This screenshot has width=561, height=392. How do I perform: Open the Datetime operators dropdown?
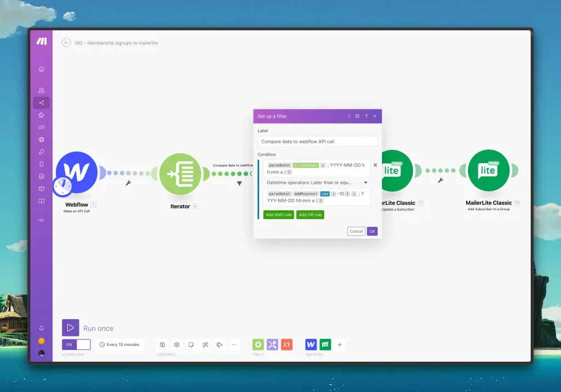coord(317,182)
